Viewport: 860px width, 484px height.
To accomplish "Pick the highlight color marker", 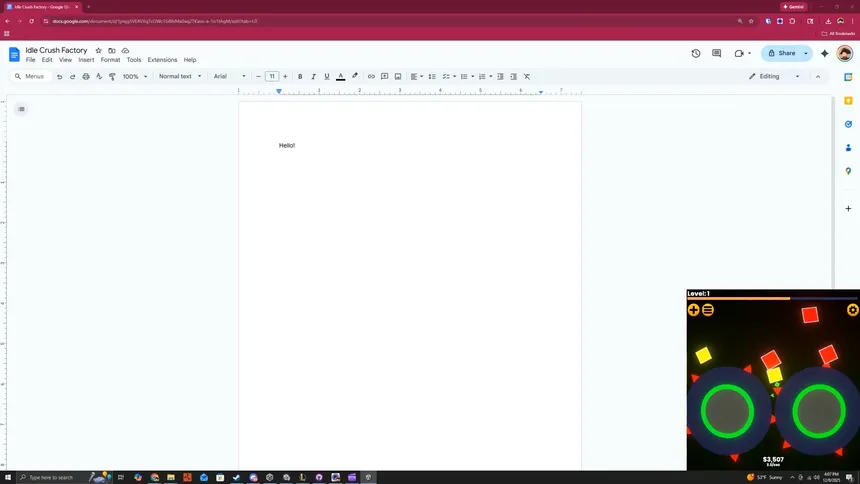I will pos(355,76).
